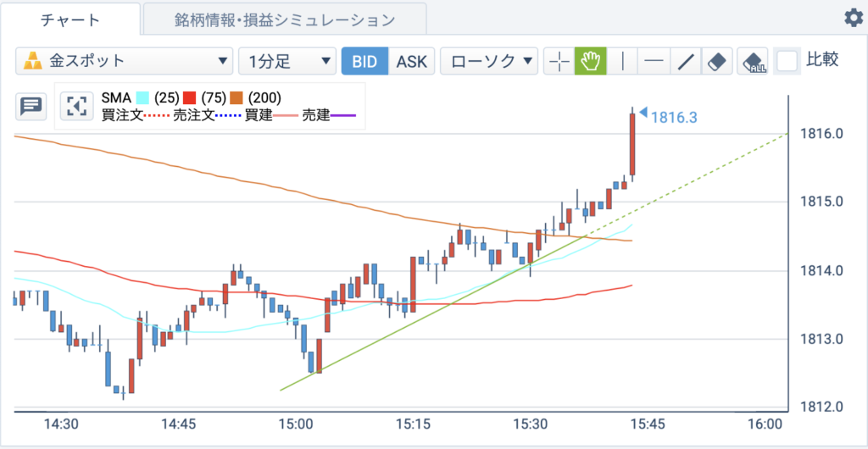Open the settings gear icon
The image size is (868, 449).
(853, 19)
